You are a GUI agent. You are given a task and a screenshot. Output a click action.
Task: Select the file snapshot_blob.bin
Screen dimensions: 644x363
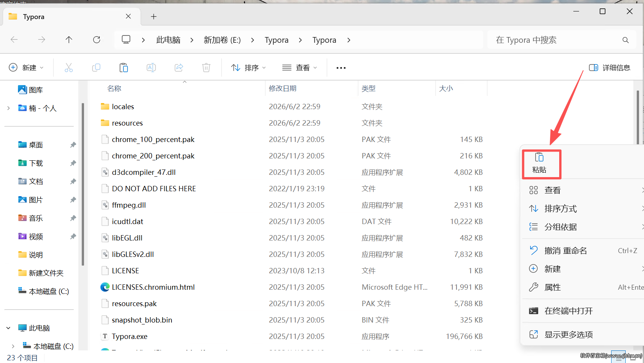[x=142, y=320]
